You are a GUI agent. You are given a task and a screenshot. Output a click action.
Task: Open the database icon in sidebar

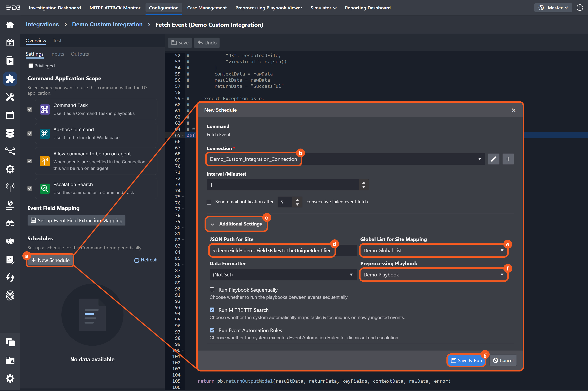coord(10,133)
